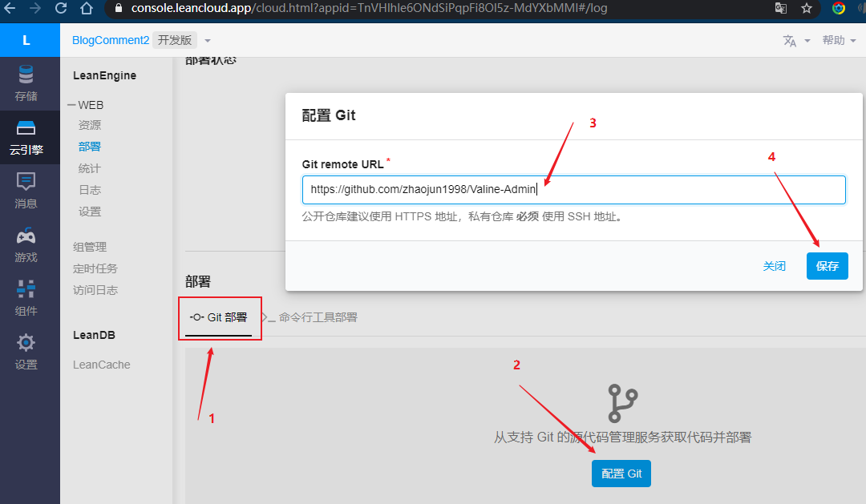Click the LeanEngine heading
Image resolution: width=866 pixels, height=504 pixels.
point(104,75)
